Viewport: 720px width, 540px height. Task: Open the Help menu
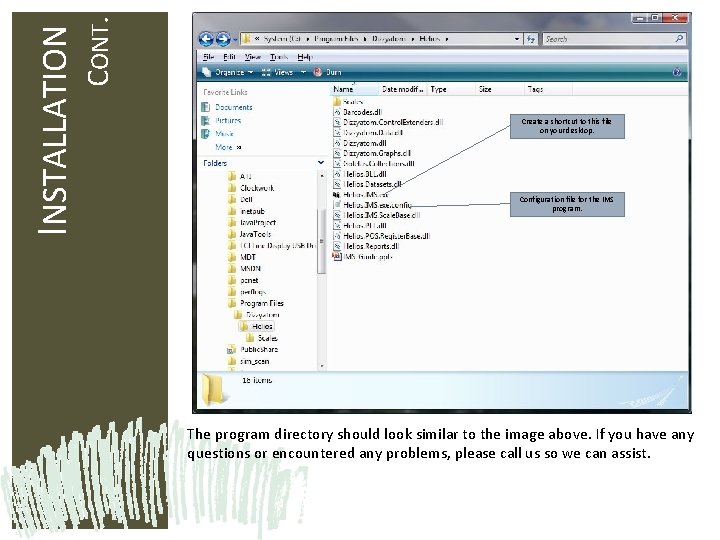[x=304, y=57]
